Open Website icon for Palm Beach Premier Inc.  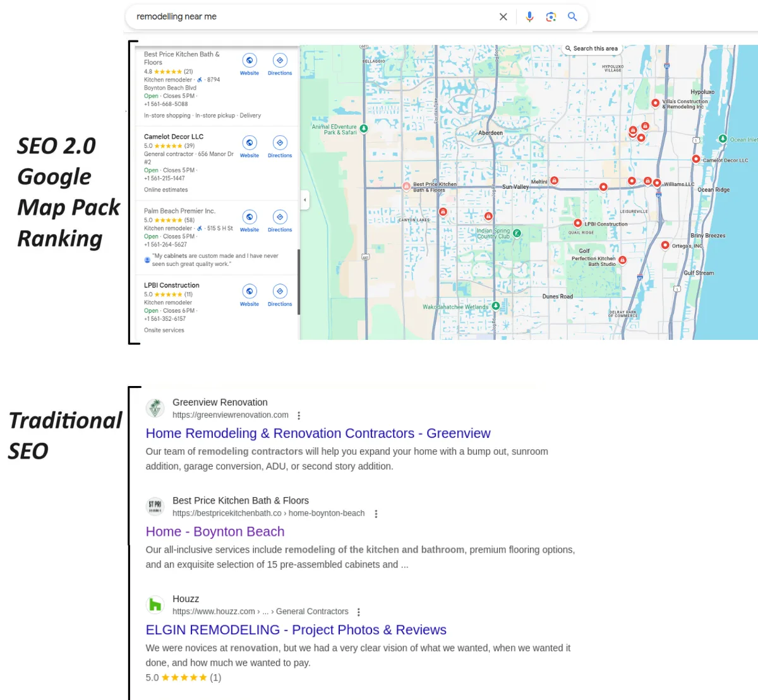pyautogui.click(x=250, y=217)
